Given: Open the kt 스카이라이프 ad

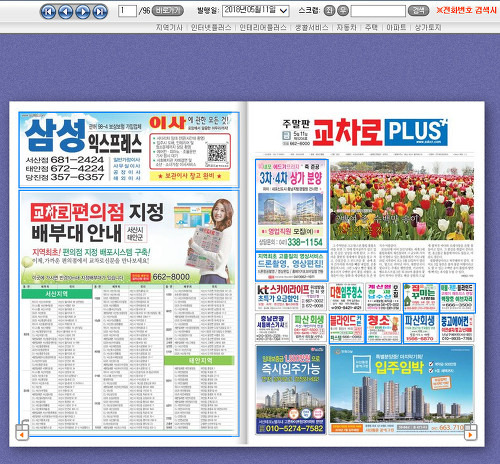Looking at the screenshot, I should click(290, 297).
